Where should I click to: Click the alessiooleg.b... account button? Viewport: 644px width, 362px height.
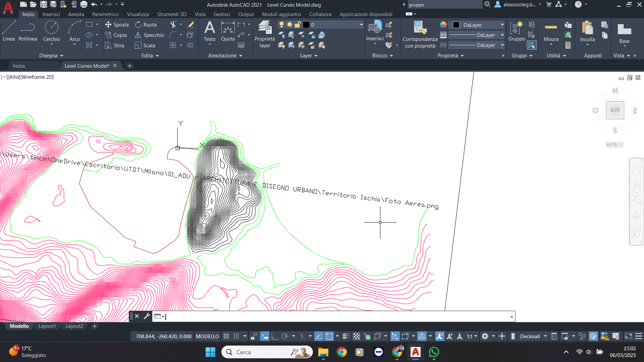click(x=518, y=5)
